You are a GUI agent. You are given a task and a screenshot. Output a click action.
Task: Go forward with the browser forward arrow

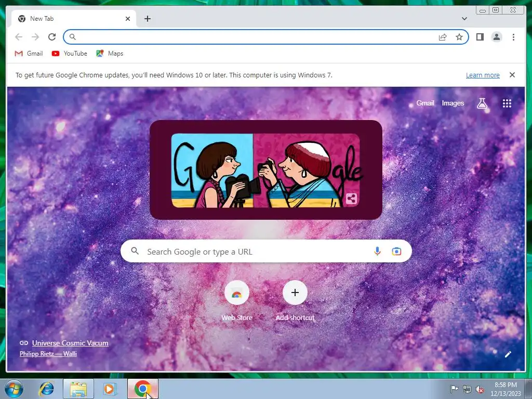coord(35,37)
